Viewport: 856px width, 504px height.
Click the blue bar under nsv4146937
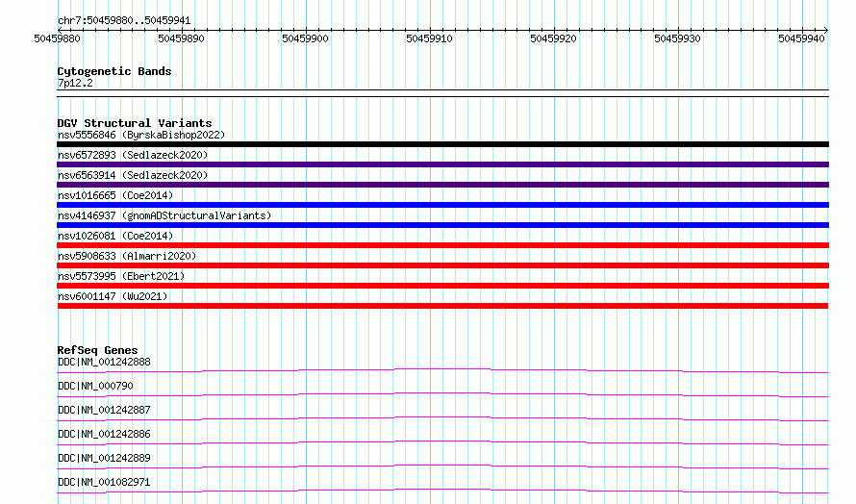pos(442,225)
